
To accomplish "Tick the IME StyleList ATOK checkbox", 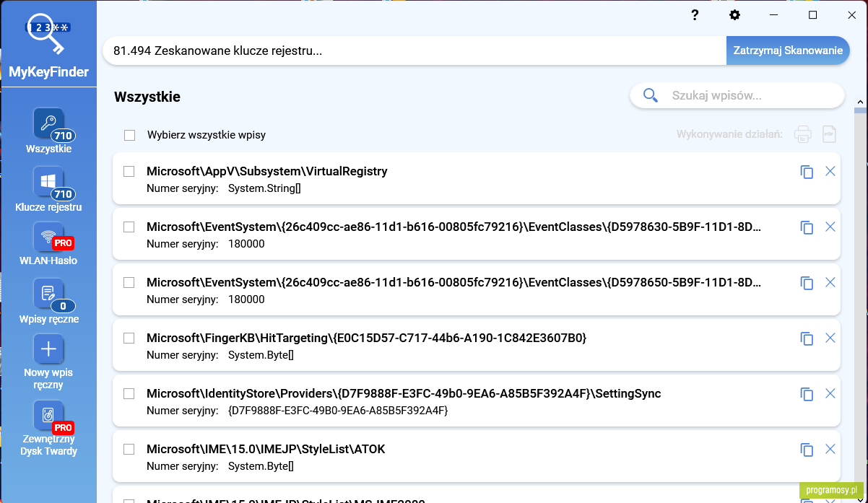I will 129,449.
